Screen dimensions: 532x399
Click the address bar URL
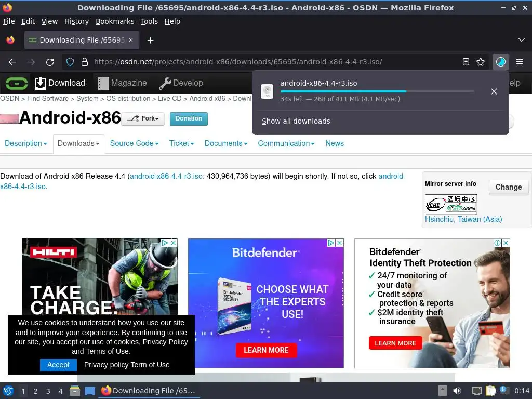click(238, 62)
